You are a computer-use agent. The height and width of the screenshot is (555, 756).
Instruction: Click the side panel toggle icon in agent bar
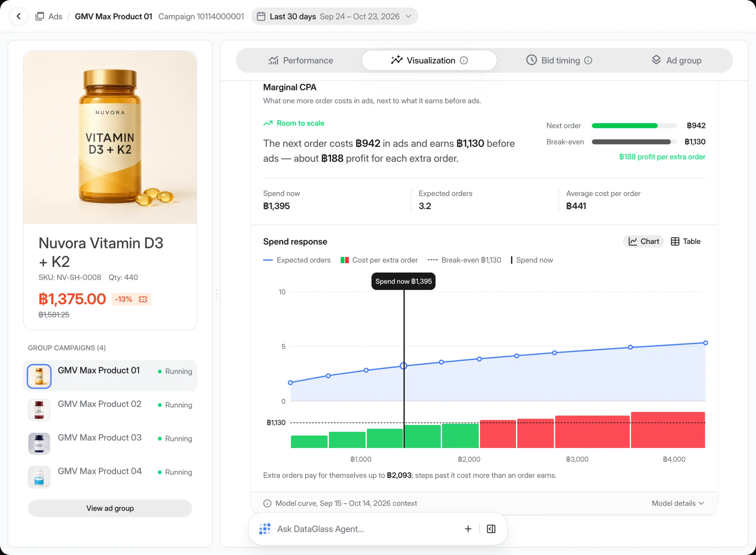(491, 529)
